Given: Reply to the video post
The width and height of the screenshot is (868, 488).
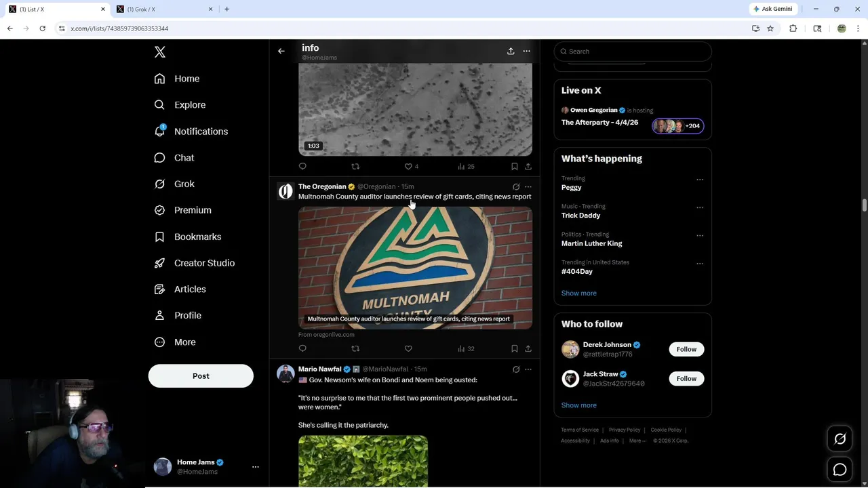Looking at the screenshot, I should tap(302, 166).
